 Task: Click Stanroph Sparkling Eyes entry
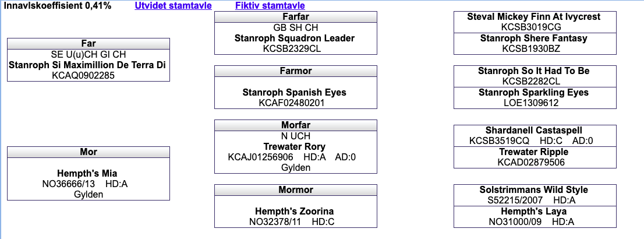[534, 93]
